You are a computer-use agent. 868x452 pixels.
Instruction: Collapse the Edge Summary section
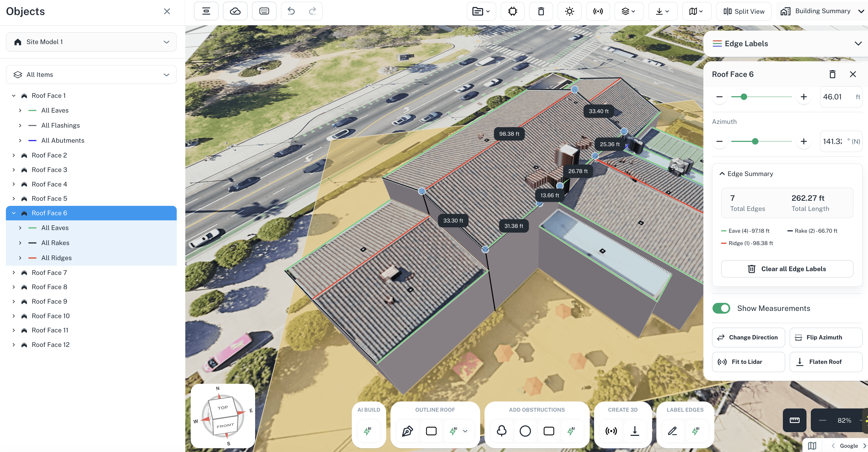coord(722,174)
